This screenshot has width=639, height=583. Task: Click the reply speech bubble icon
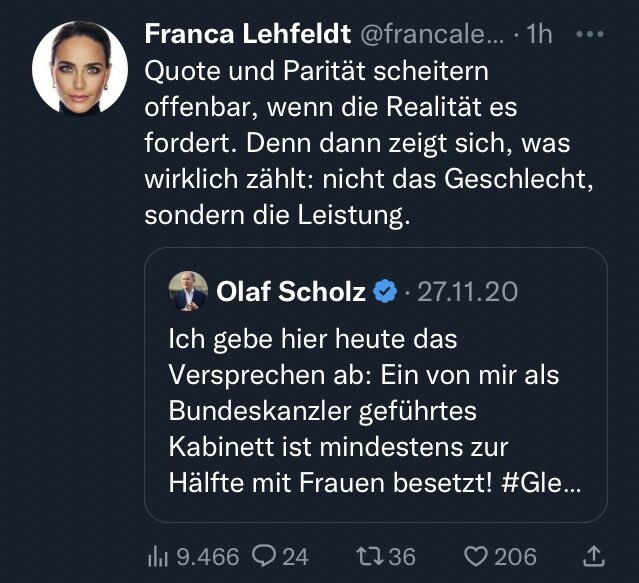(x=266, y=556)
